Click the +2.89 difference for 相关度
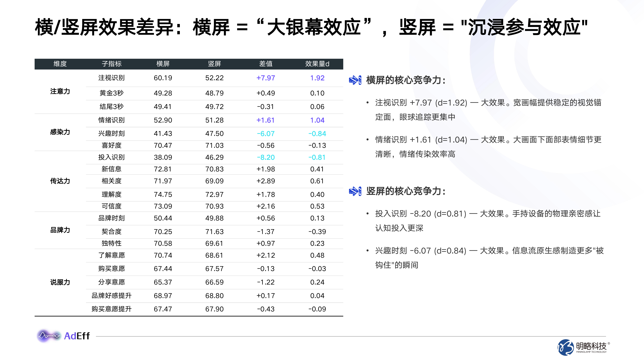 [266, 181]
